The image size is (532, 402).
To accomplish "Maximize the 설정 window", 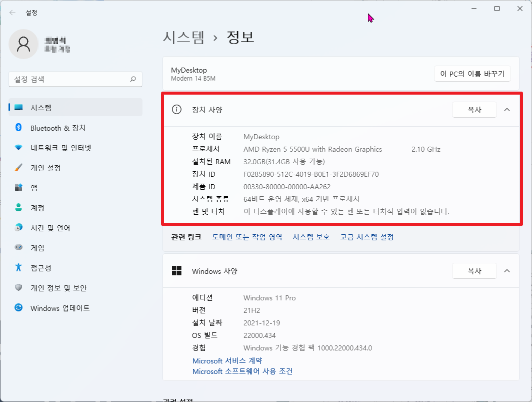I will pyautogui.click(x=496, y=9).
